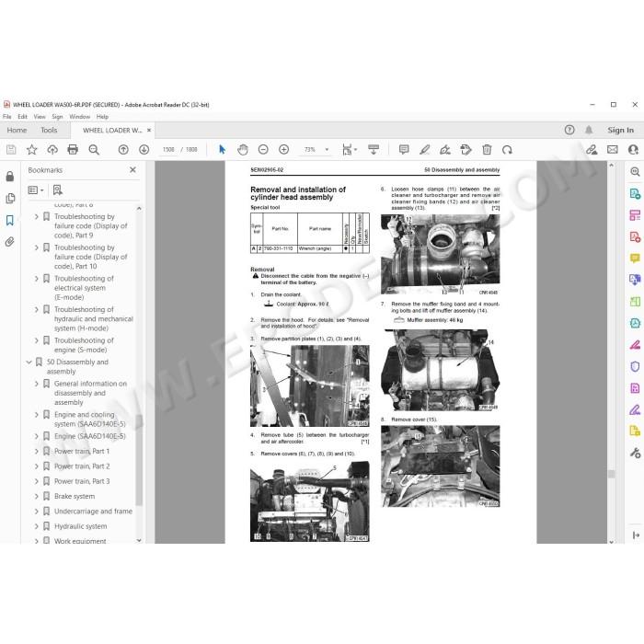
Task: Print the document using printer icon
Action: [x=73, y=150]
